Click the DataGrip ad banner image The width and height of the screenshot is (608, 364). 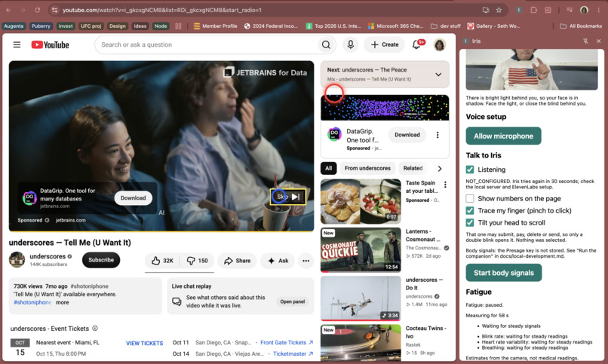click(x=385, y=108)
